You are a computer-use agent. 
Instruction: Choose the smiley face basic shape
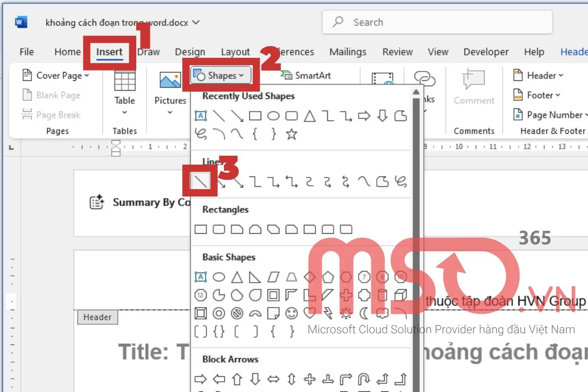click(292, 312)
